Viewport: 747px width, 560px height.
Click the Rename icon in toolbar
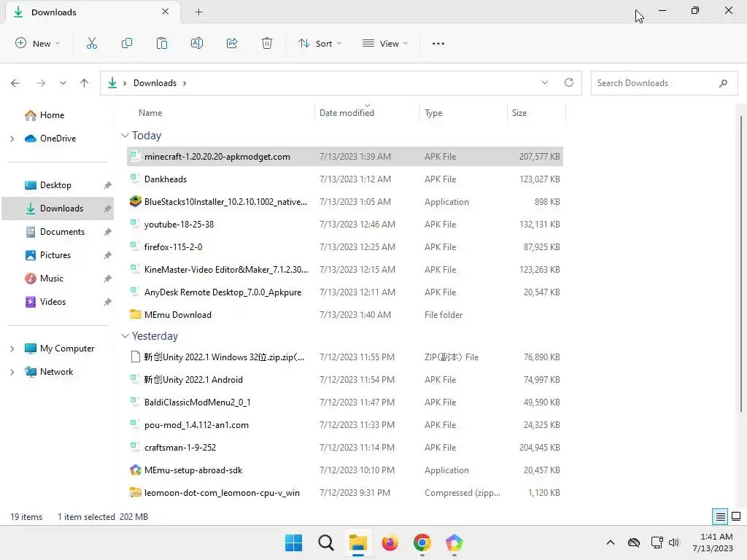[x=197, y=43]
